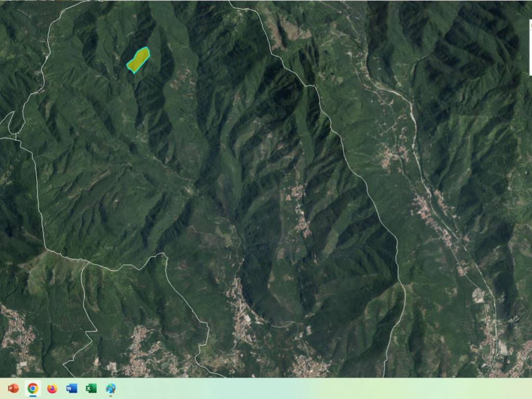
Task: Click the grey industrial site in the right valley
Action: tap(478, 296)
